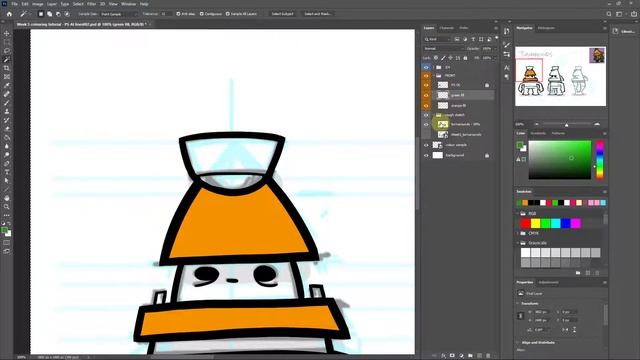The height and width of the screenshot is (360, 640).
Task: Lock image pixels with brush lock icon
Action: pos(443,58)
